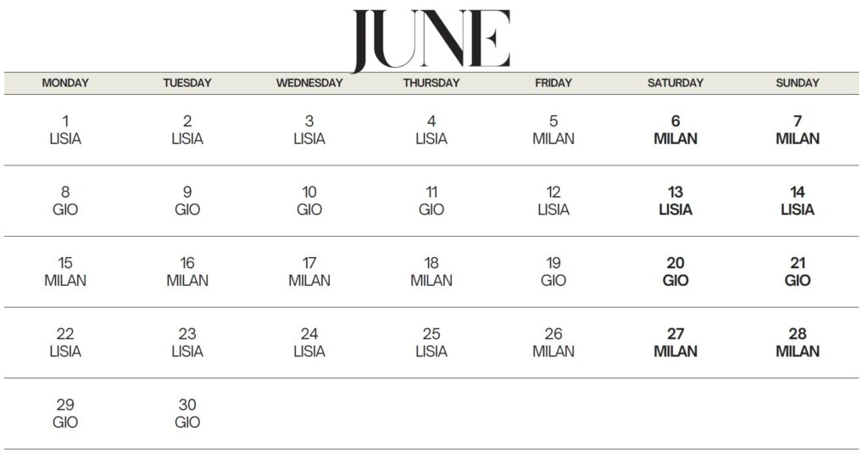Select the SUNDAY column header
Screen dimensions: 868x453
798,83
